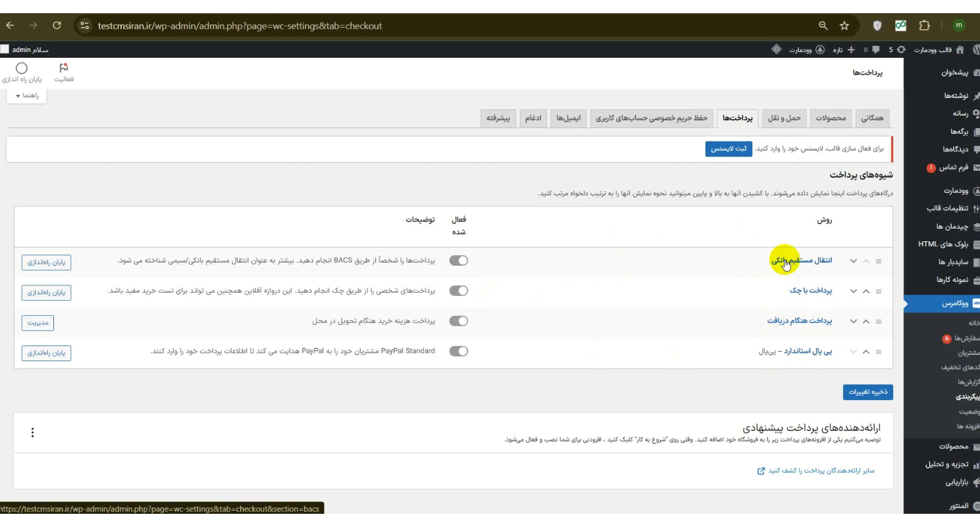Click drag handle of 'پی پال استاندارد' row
Screen dimensions: 980x527
point(878,352)
